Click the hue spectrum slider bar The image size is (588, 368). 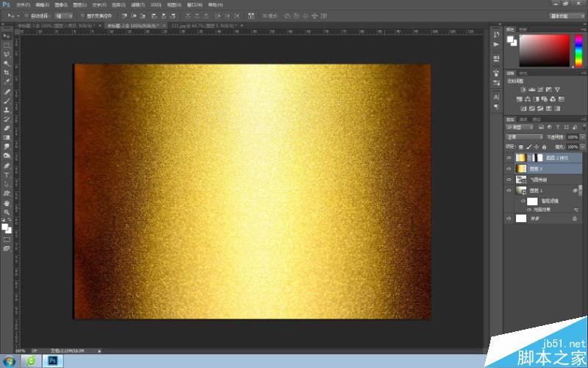coord(578,51)
